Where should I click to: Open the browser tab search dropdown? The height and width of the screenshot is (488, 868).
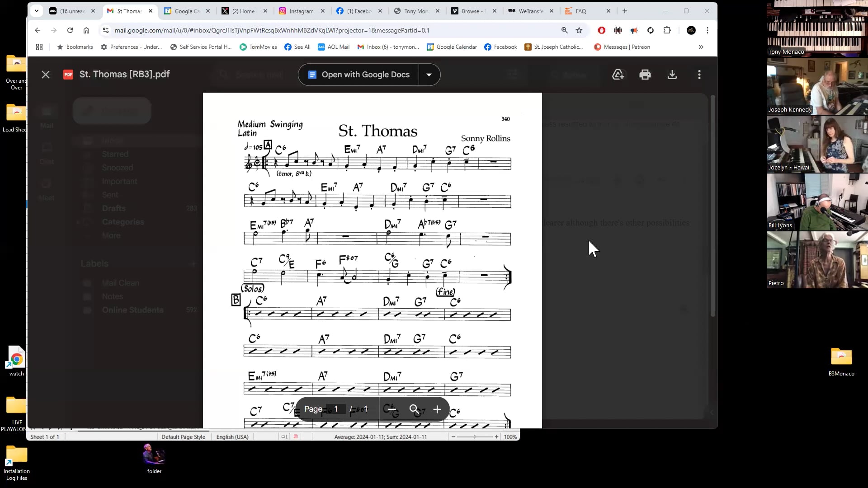point(37,11)
